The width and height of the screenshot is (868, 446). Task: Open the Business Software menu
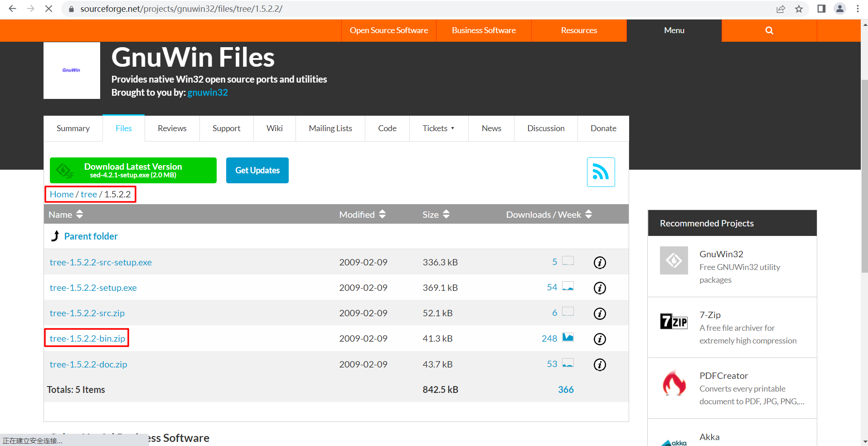484,30
